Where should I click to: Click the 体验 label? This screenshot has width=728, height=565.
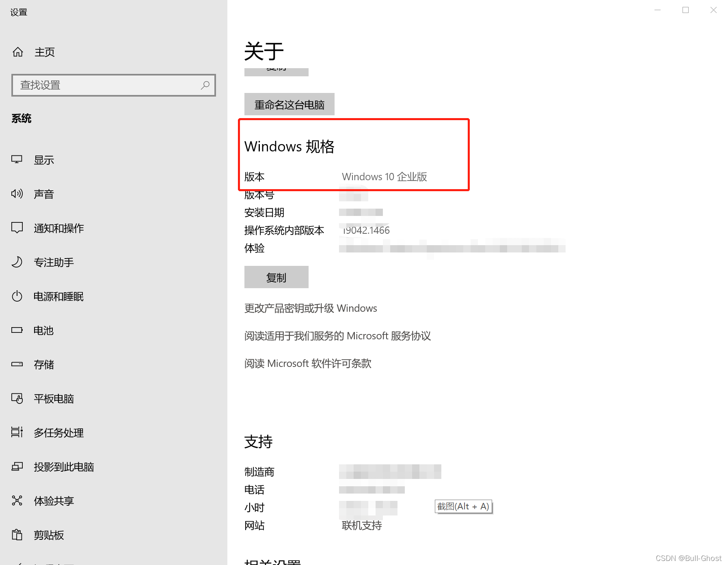click(x=255, y=248)
